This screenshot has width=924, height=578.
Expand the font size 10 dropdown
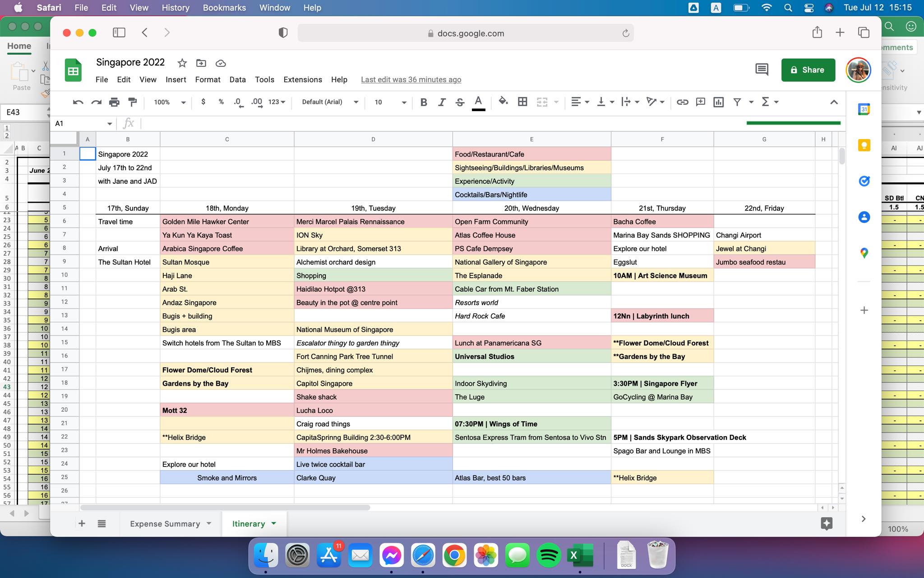coord(390,102)
